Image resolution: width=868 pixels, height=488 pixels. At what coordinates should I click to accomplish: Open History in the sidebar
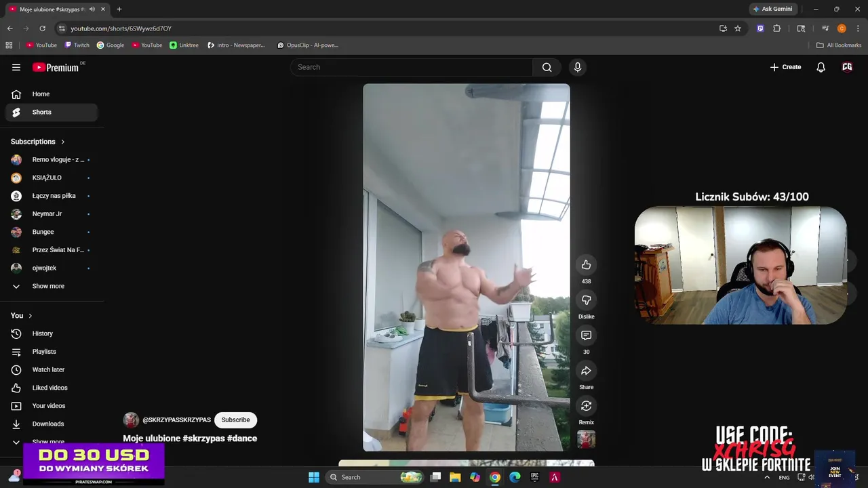pyautogui.click(x=52, y=333)
